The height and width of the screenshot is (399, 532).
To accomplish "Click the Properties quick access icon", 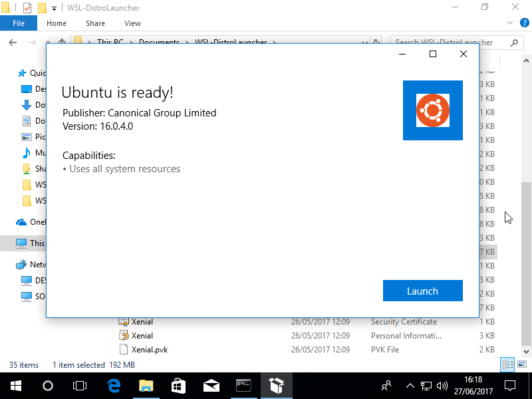I will (x=27, y=7).
